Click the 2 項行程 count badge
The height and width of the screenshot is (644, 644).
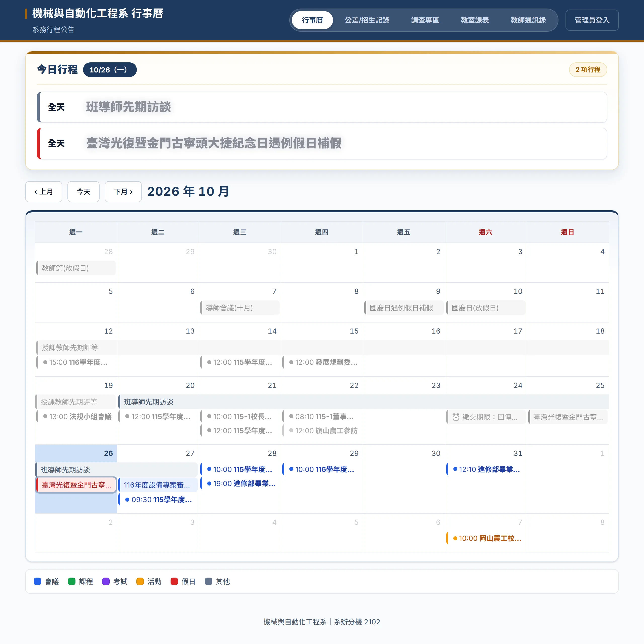coord(588,70)
